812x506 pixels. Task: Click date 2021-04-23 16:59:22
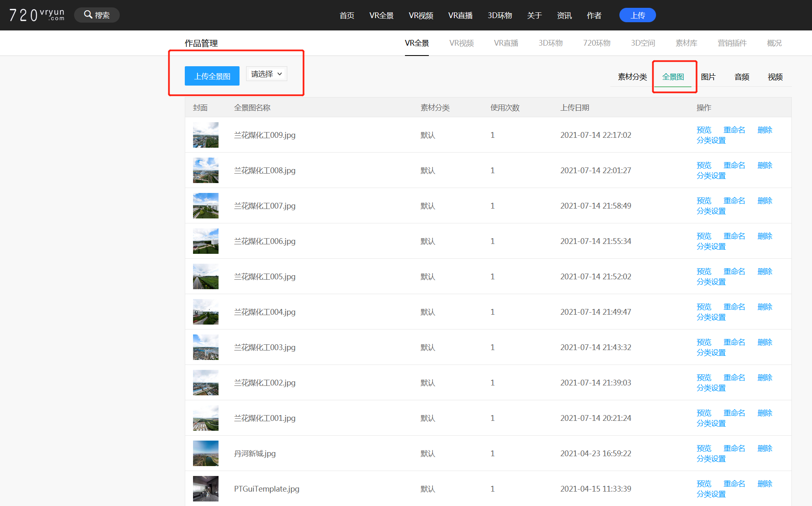[596, 453]
